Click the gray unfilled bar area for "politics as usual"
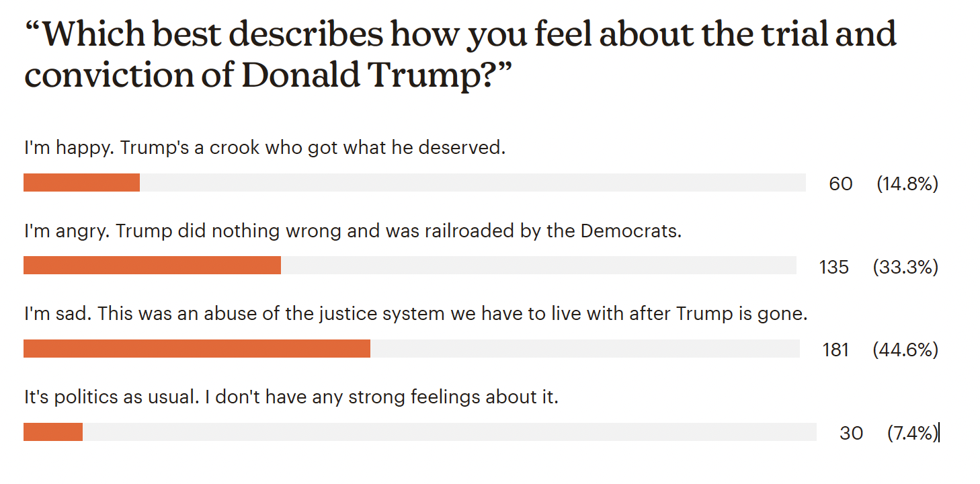Screen dimensions: 980x484 pos(449,432)
